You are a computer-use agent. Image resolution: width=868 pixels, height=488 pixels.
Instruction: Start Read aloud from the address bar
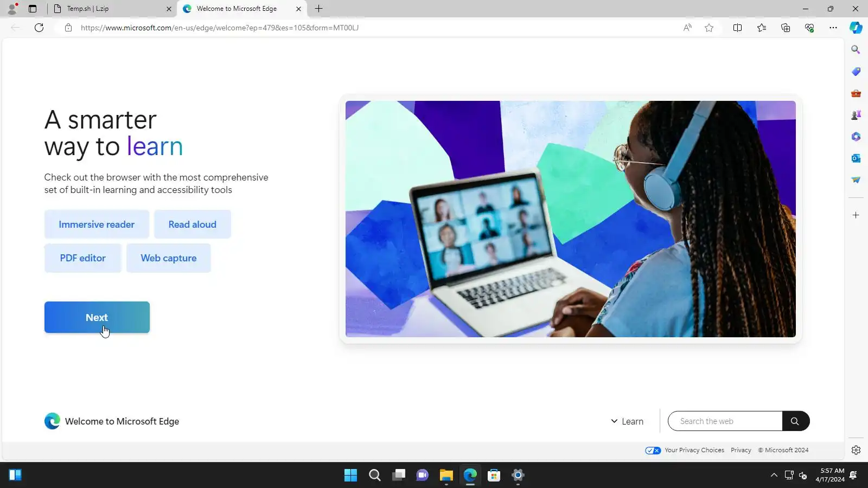(x=687, y=28)
